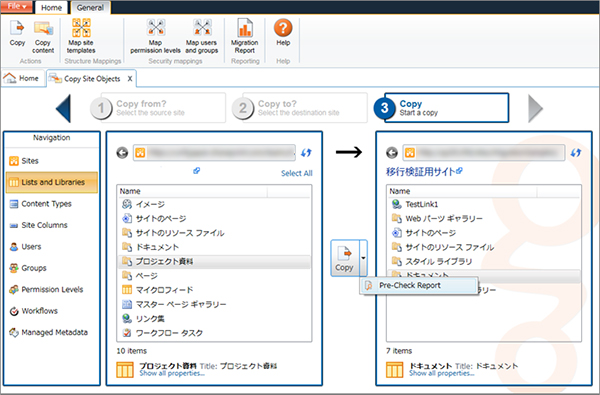This screenshot has width=600, height=395.
Task: Open the File menu
Action: (16, 7)
